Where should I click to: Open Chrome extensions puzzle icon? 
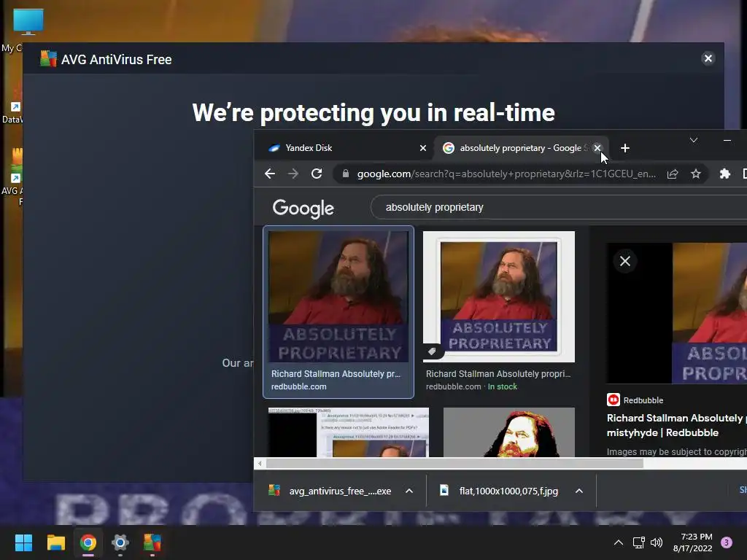pyautogui.click(x=724, y=174)
